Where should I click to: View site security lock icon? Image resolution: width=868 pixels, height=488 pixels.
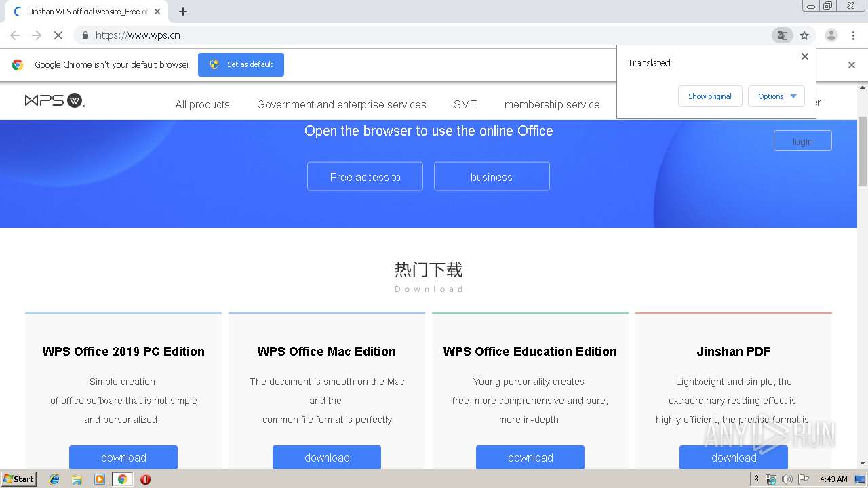pyautogui.click(x=85, y=35)
